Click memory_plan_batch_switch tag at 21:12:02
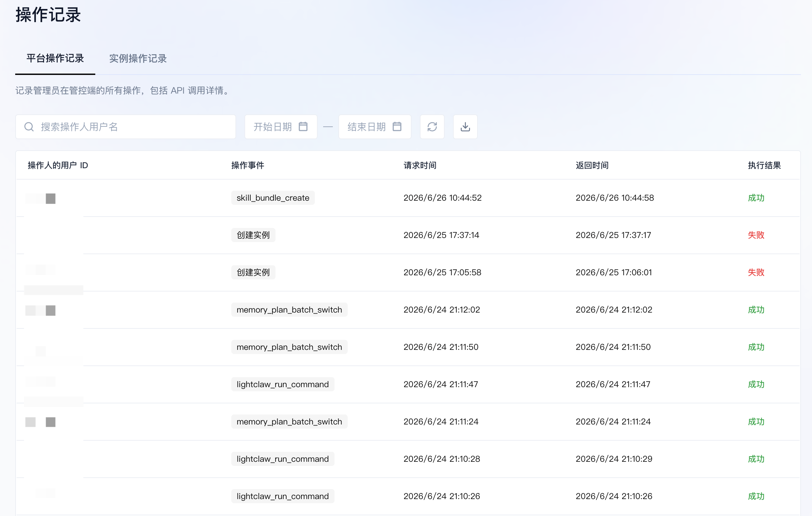This screenshot has height=516, width=812. [289, 310]
